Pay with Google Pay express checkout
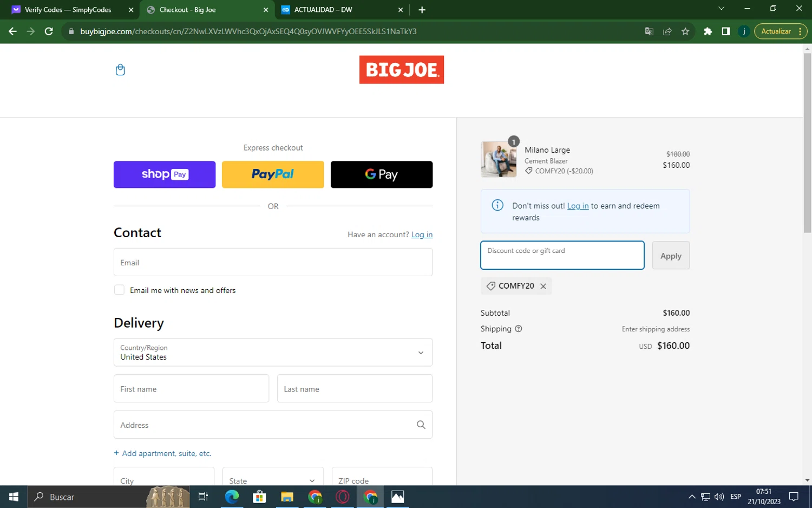The height and width of the screenshot is (508, 812). pos(382,174)
